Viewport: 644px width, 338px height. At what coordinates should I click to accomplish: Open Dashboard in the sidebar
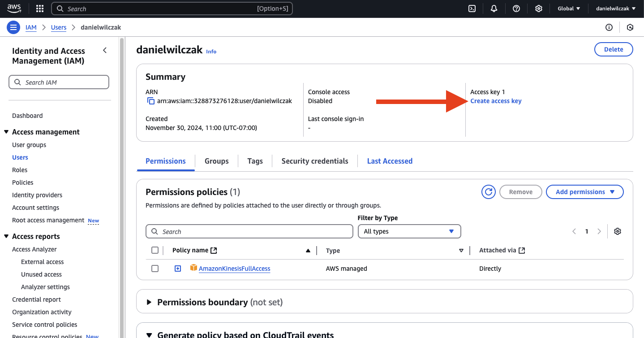[x=27, y=116]
